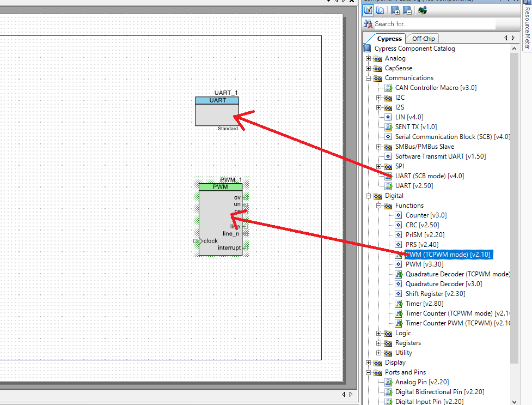Viewport: 532px width, 405px height.
Task: Collapse the Communications folder
Action: (x=369, y=78)
